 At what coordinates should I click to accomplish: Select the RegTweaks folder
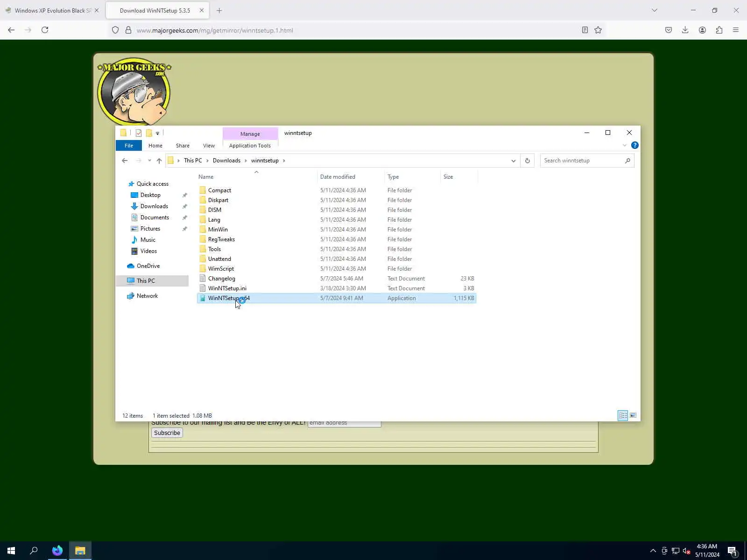click(x=221, y=239)
